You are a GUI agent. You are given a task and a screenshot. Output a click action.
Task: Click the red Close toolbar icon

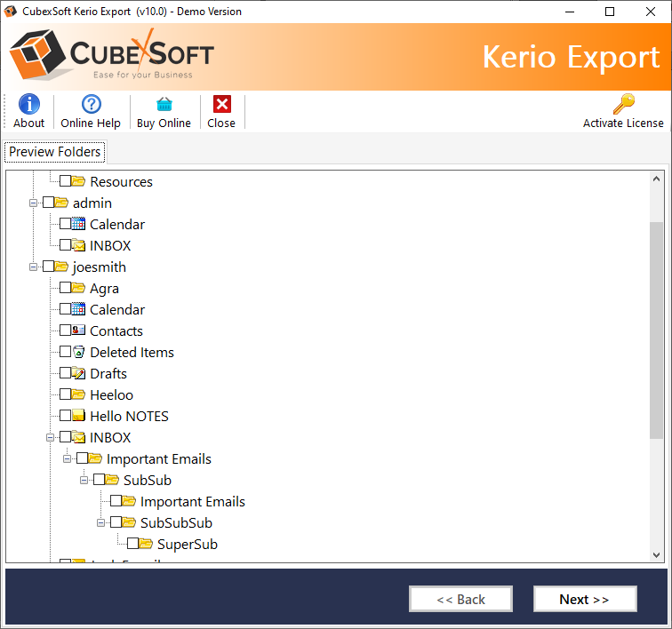[222, 104]
